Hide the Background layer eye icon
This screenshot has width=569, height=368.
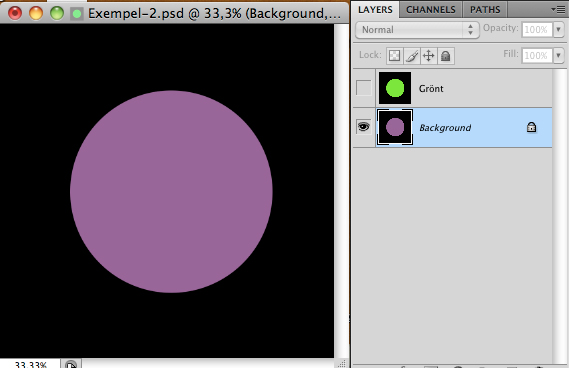(364, 127)
